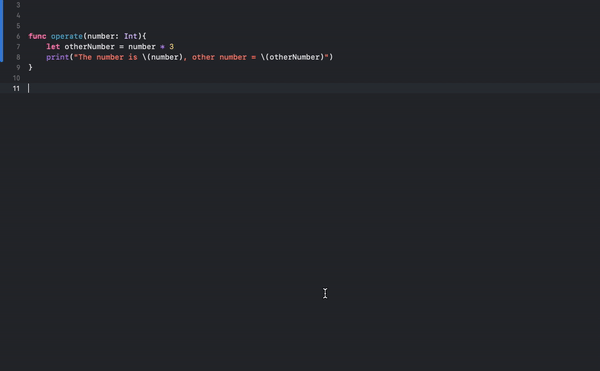Click the func keyword on line 6
600x371 pixels.
(37, 36)
